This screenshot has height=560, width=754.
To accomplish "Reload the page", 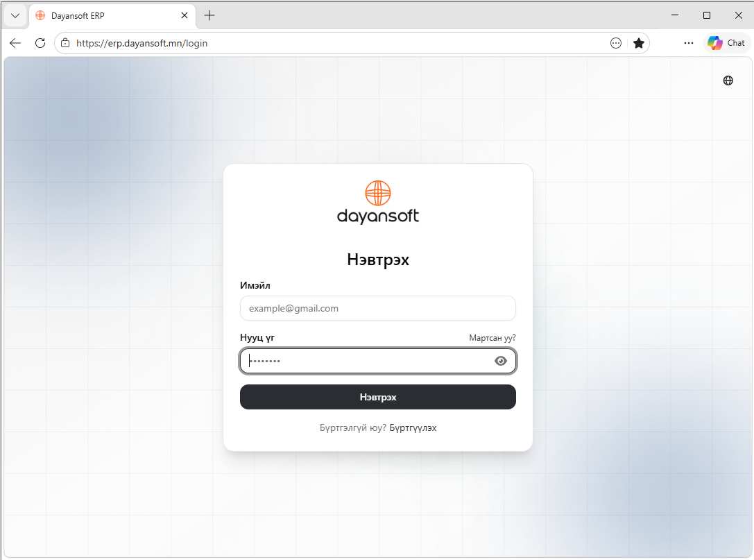I will [x=40, y=43].
